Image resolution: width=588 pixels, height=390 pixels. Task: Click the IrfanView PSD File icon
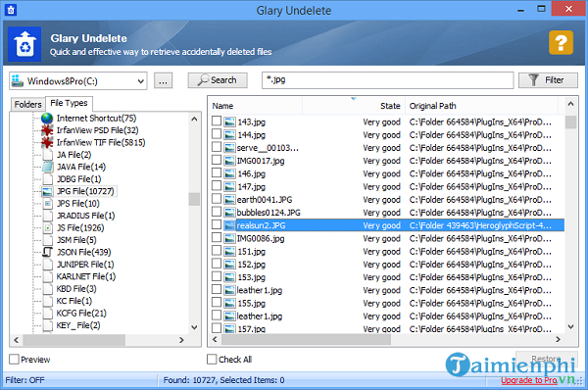click(x=47, y=130)
